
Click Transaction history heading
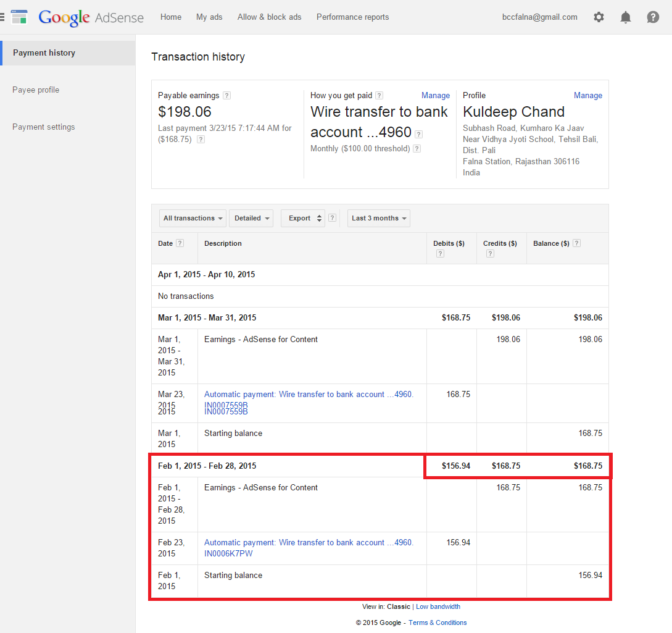point(198,57)
